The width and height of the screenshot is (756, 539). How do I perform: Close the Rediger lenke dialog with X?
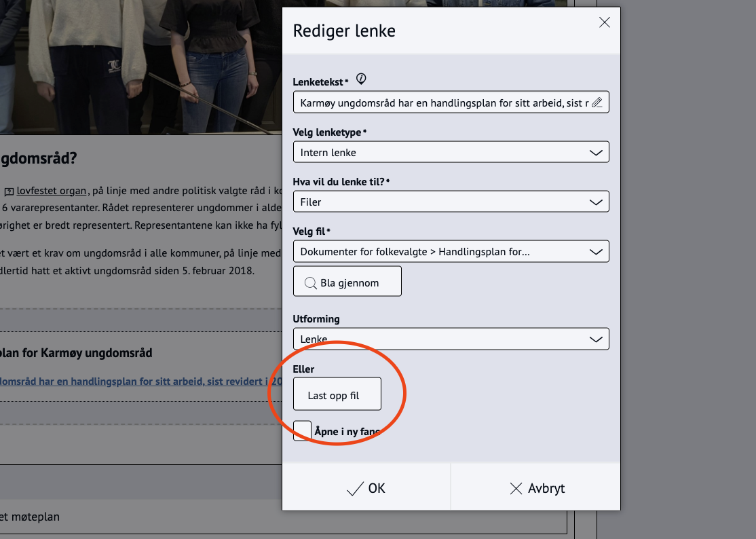tap(604, 23)
